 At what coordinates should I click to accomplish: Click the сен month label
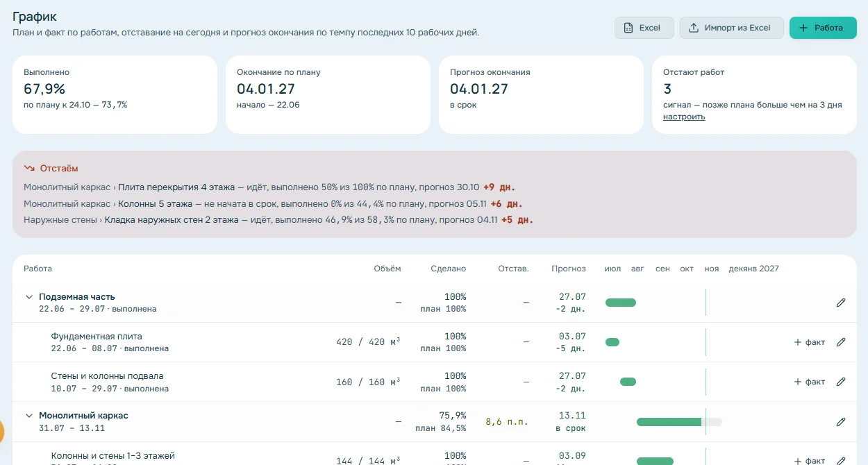coord(662,269)
